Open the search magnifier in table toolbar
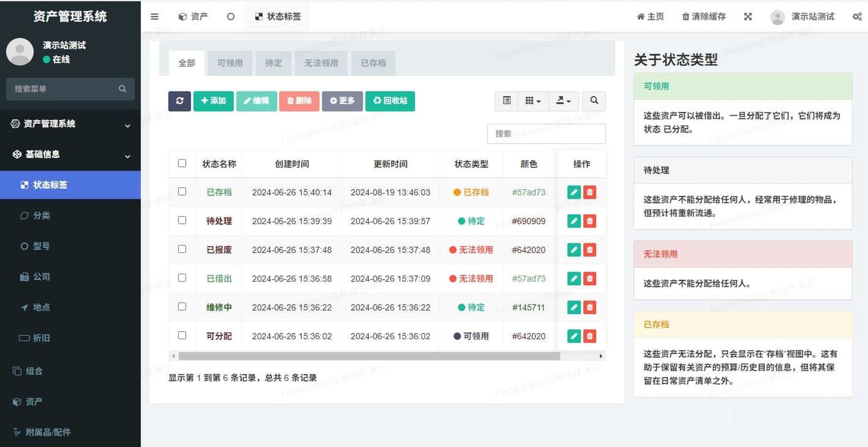This screenshot has width=868, height=447. pos(593,101)
